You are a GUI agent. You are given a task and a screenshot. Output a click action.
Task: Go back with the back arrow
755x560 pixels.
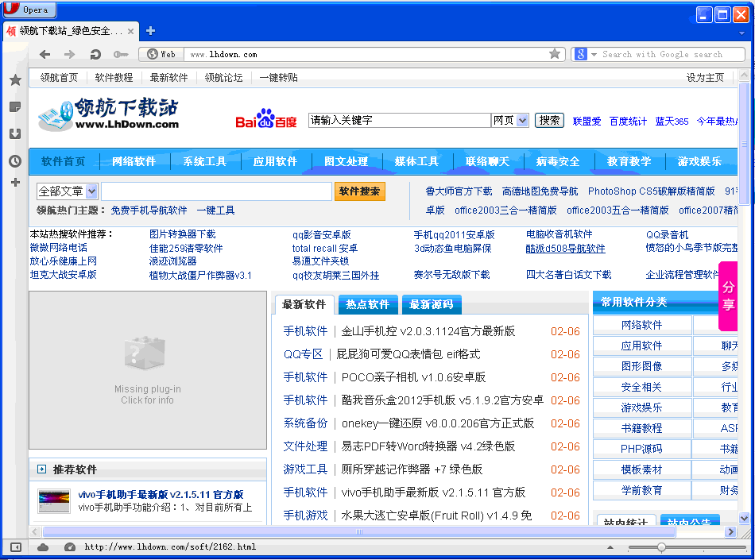(x=45, y=54)
